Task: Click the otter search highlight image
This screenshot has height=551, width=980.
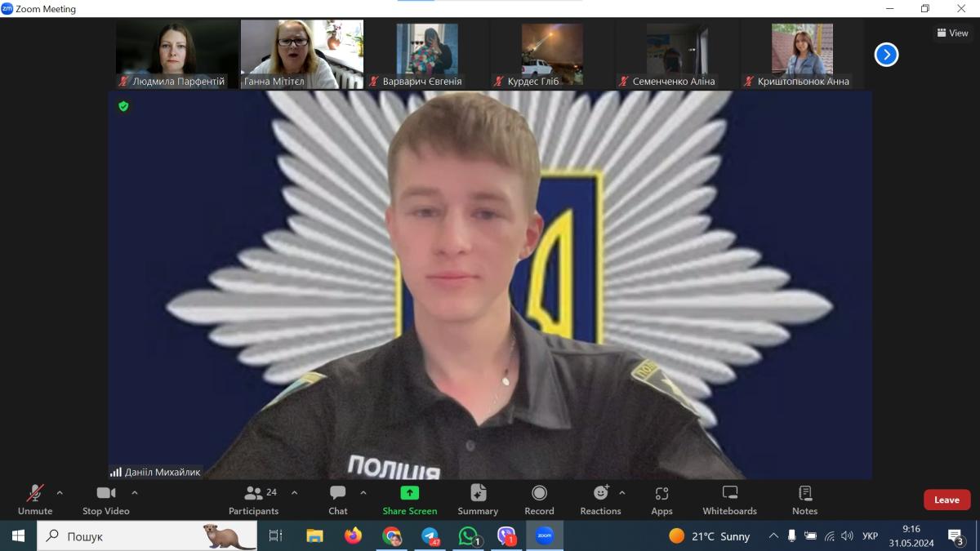Action: coord(229,535)
